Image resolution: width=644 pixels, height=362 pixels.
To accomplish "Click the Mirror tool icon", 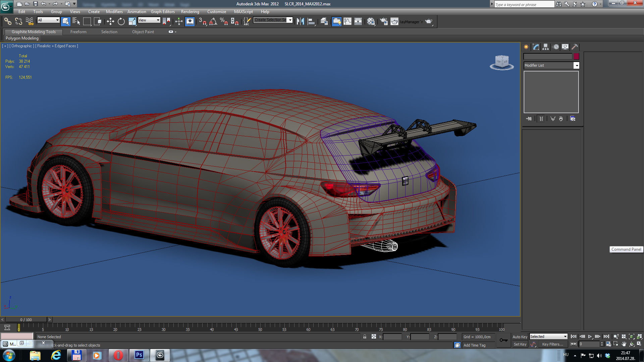I will point(300,22).
